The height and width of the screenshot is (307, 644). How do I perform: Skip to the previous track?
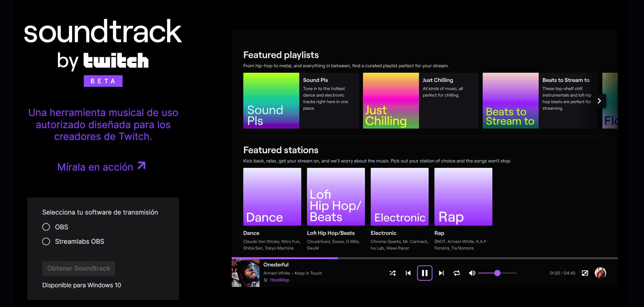tap(408, 273)
